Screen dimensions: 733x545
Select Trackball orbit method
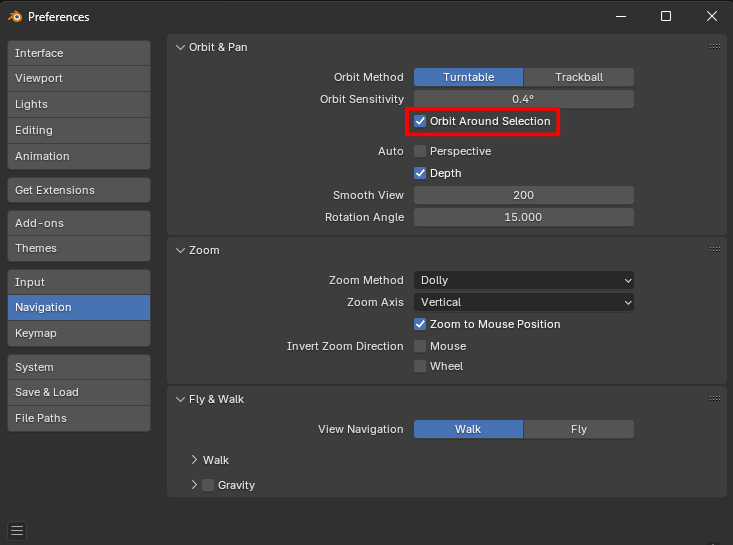[579, 77]
